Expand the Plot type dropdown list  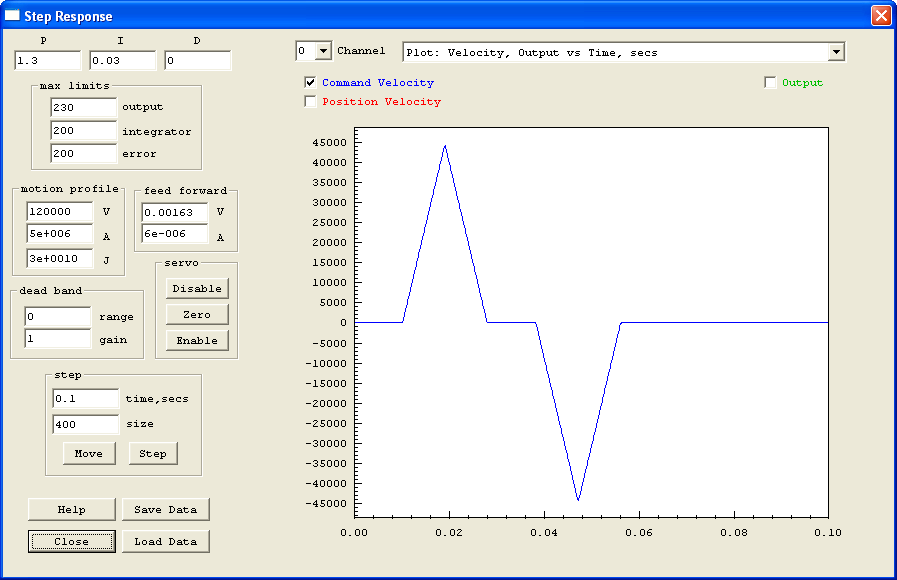click(836, 52)
